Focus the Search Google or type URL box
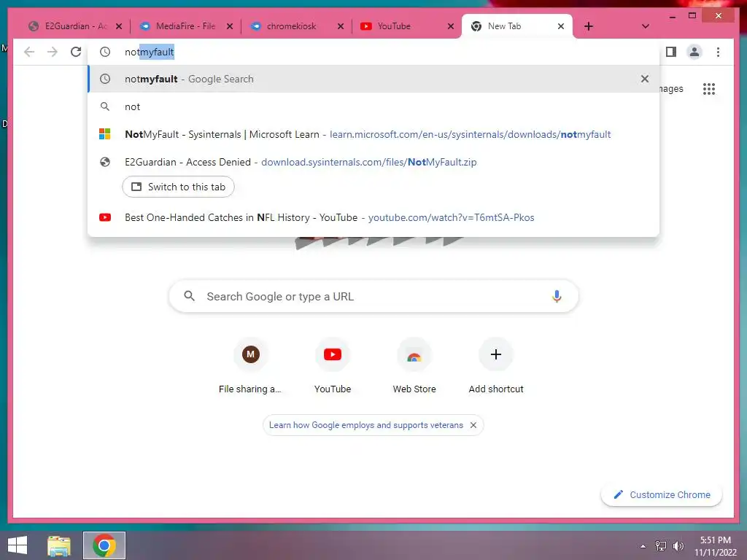The width and height of the screenshot is (747, 560). pos(373,296)
